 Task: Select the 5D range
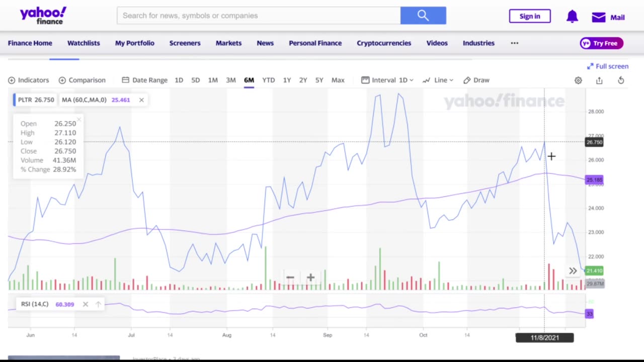click(x=195, y=80)
